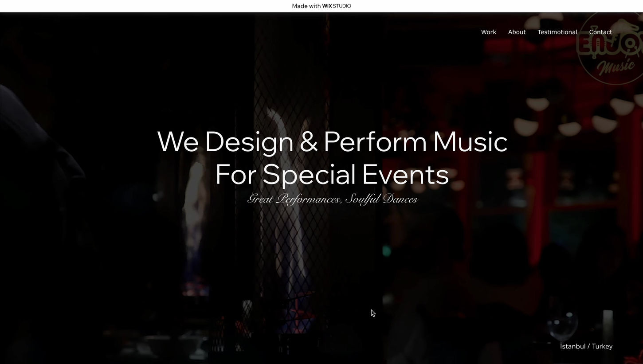
Task: Open the Work page from navigation
Action: pos(488,32)
